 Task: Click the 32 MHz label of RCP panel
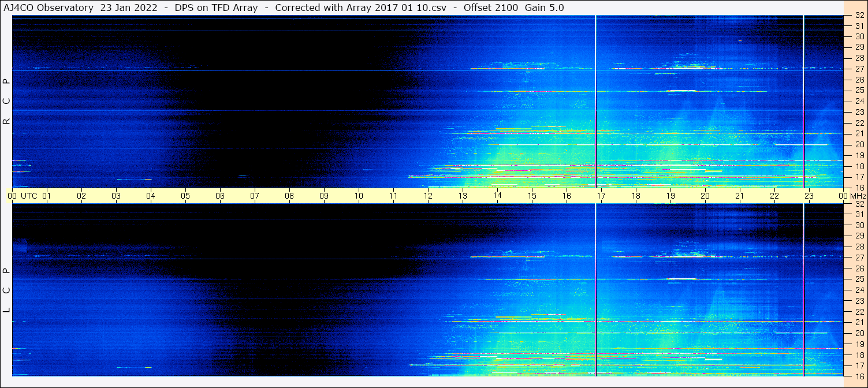point(859,16)
